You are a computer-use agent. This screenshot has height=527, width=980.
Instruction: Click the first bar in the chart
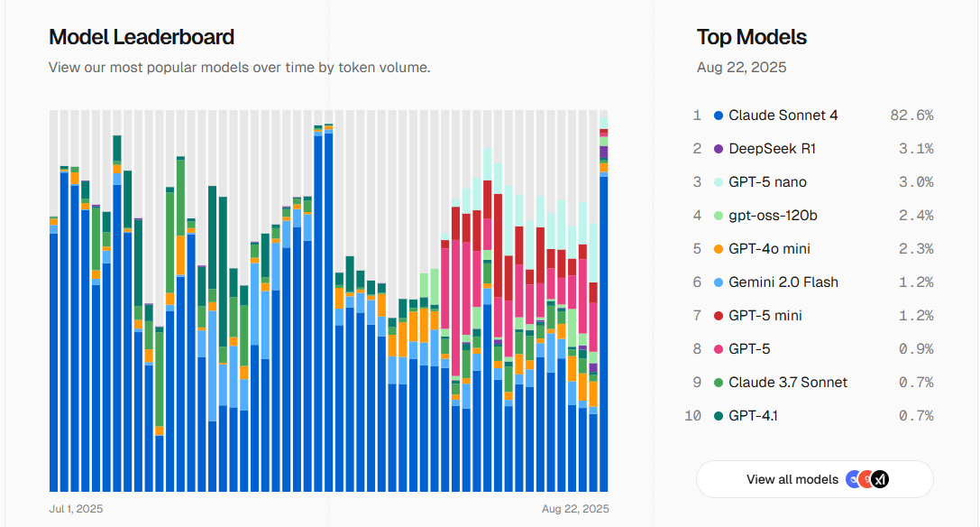[53, 361]
